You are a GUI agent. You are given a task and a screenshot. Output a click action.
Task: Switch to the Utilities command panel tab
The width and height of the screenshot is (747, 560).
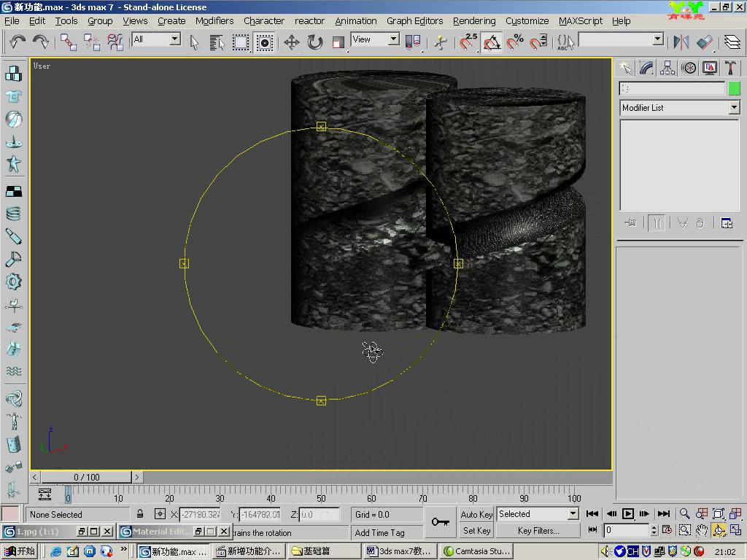(730, 68)
